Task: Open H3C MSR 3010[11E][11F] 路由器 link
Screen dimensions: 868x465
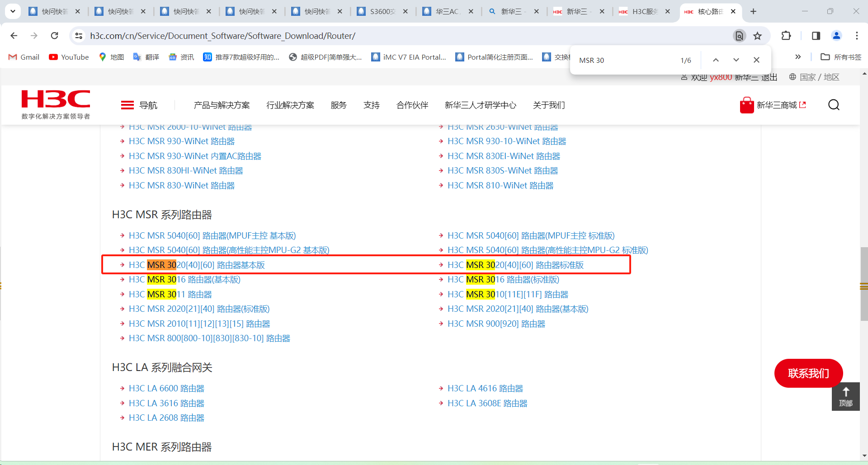Action: coord(508,294)
